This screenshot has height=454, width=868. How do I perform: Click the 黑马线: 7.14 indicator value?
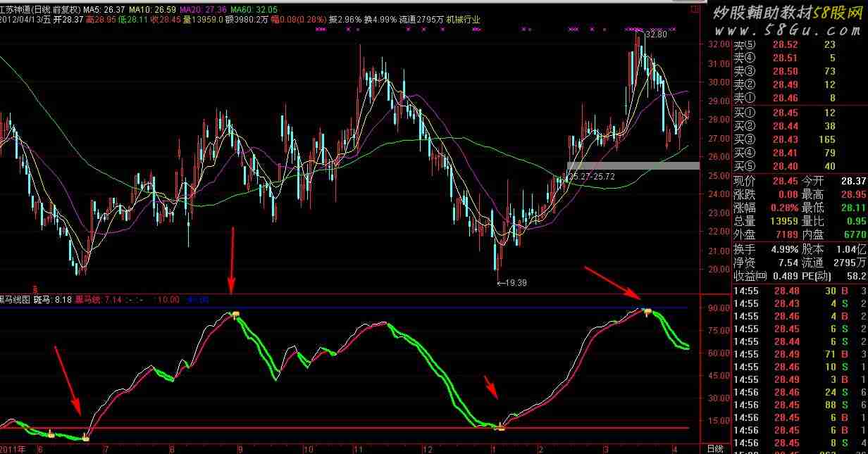click(99, 299)
